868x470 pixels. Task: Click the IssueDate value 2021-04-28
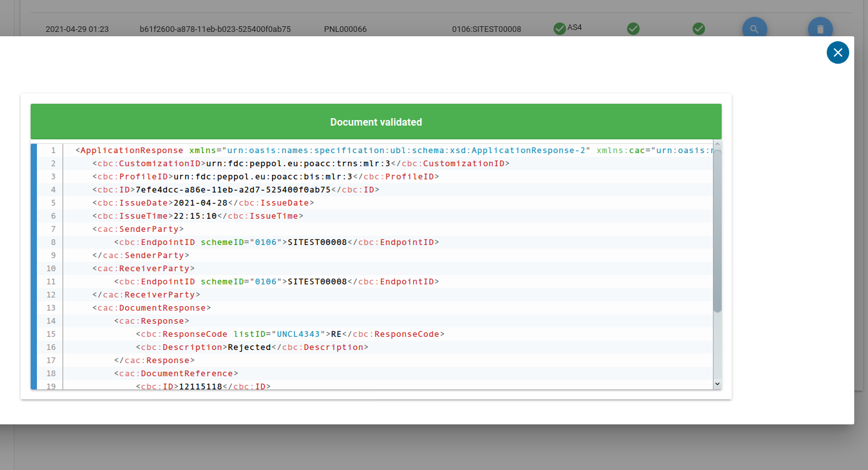(x=200, y=203)
